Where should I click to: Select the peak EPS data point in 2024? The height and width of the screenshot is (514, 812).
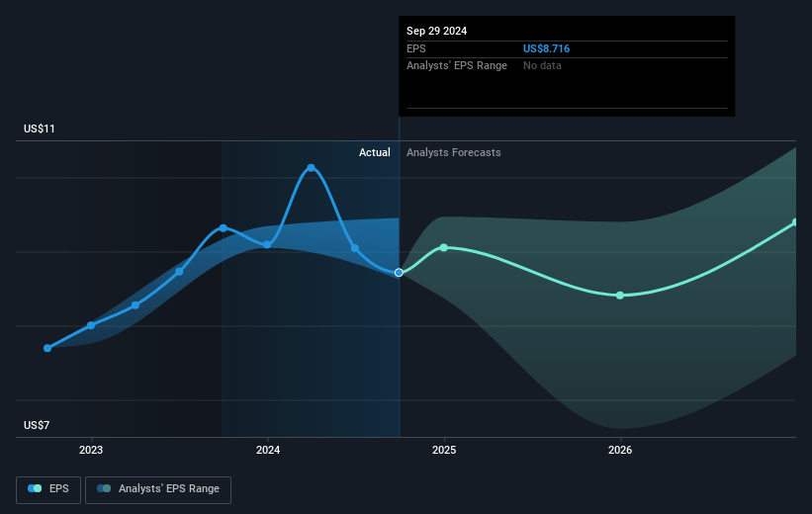(311, 168)
